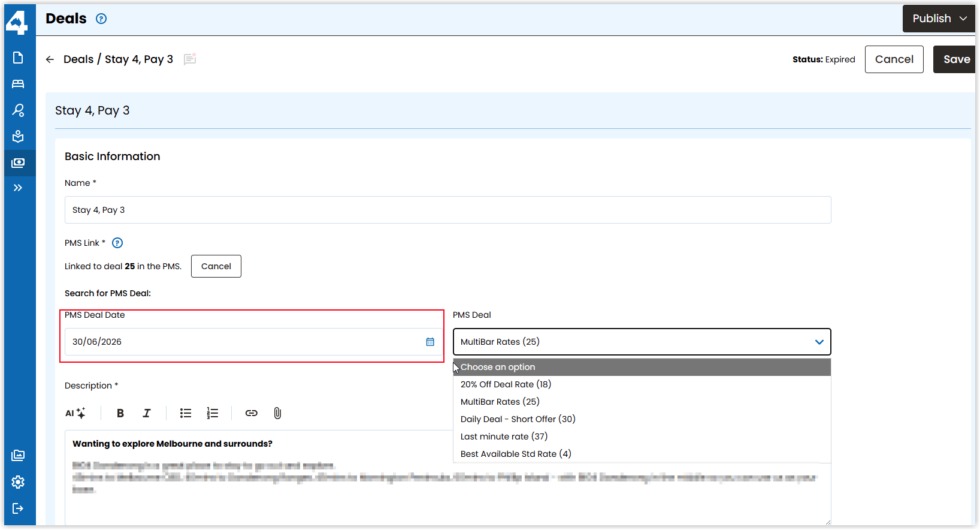Click the 'Status: Expired' text

[x=824, y=59]
